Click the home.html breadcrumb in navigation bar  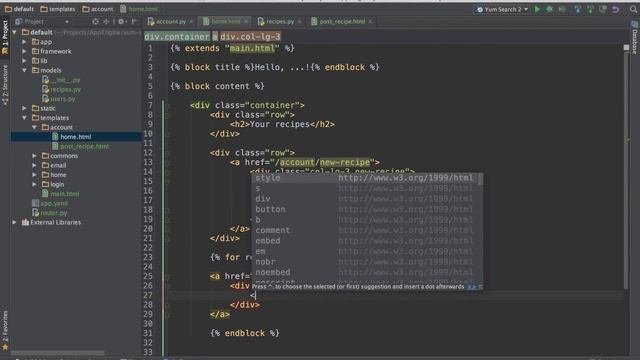coord(139,9)
